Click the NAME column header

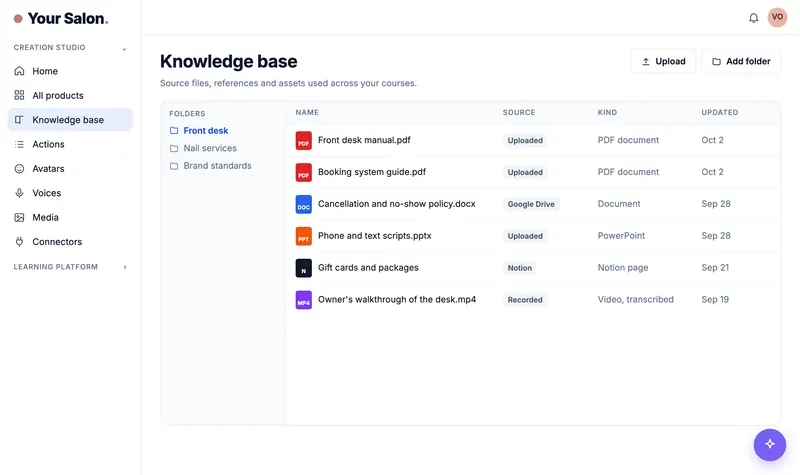click(307, 112)
